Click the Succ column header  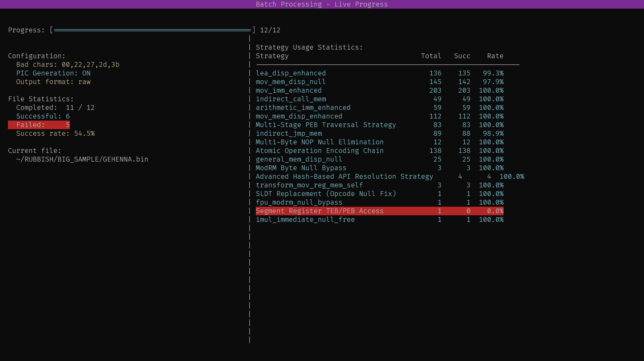click(462, 56)
